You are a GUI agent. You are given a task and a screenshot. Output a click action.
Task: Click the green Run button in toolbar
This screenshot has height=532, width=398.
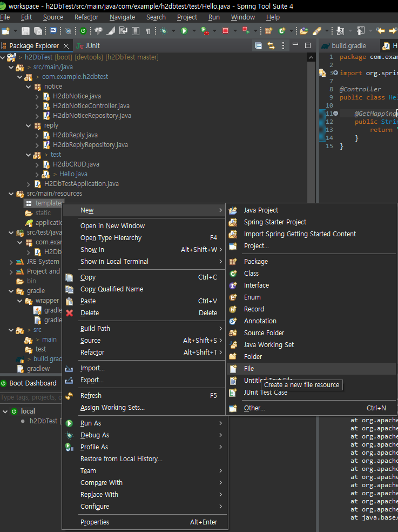pos(184,31)
